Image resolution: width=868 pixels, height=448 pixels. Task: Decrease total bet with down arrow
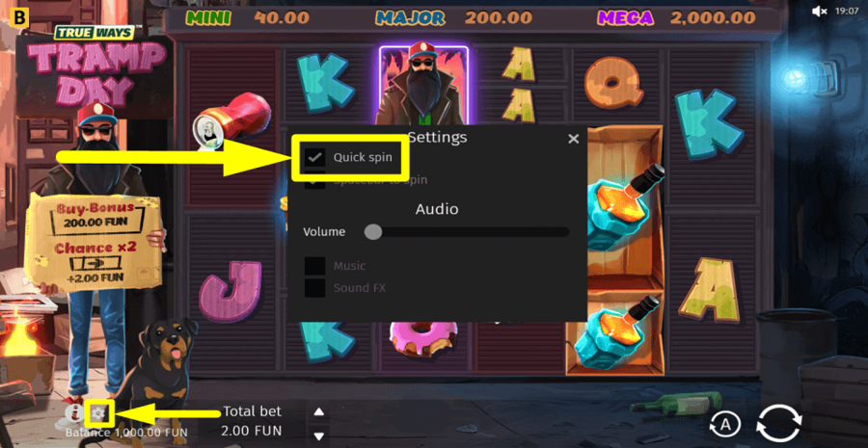pos(318,435)
